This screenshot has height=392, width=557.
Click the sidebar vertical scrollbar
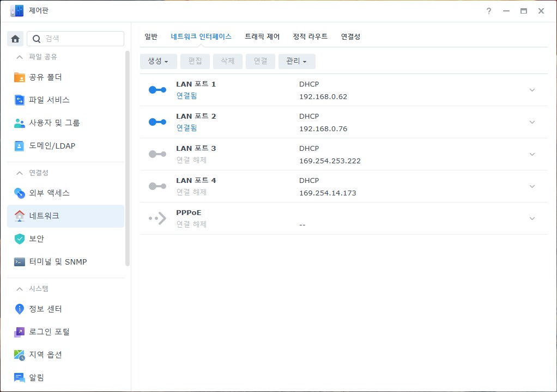[x=128, y=158]
